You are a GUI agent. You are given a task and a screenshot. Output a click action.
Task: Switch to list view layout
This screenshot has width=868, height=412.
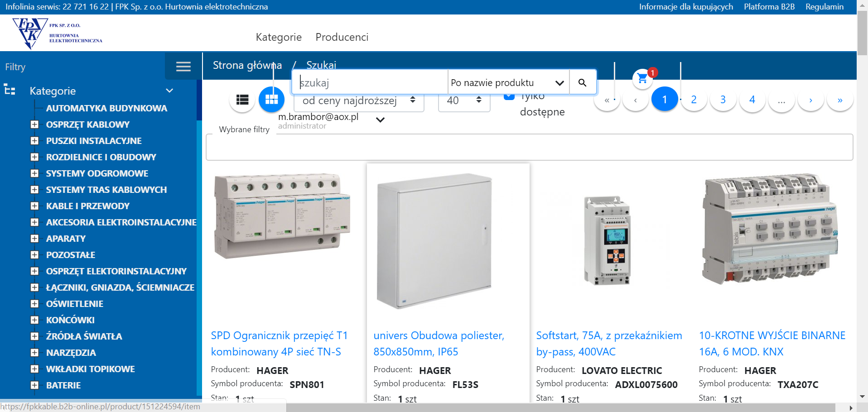click(242, 100)
